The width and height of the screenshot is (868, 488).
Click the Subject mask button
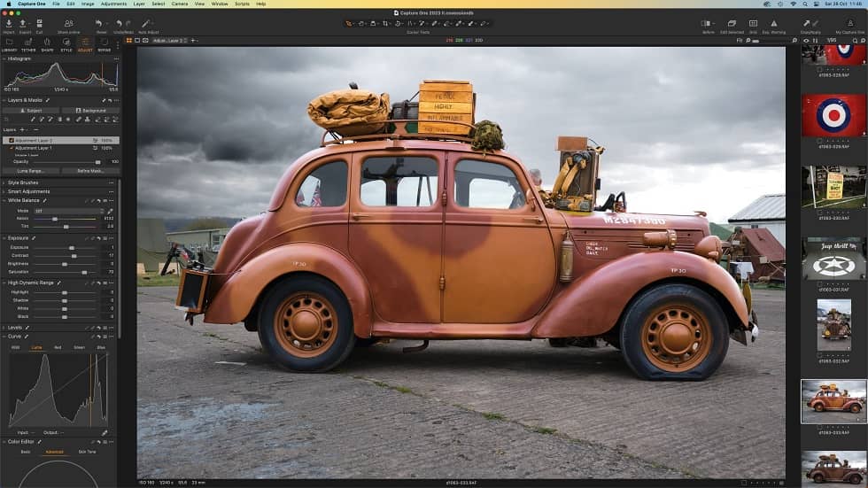(31, 111)
